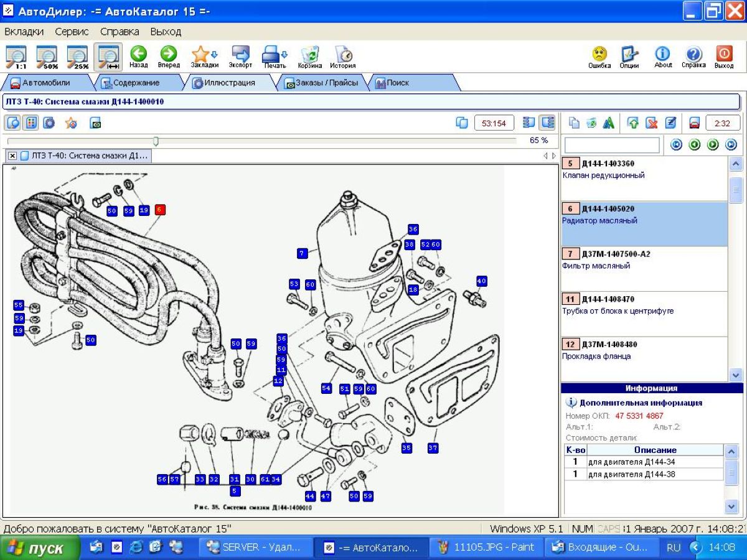This screenshot has width=747, height=560.
Task: Open Опции (Options) settings icon
Action: click(629, 55)
